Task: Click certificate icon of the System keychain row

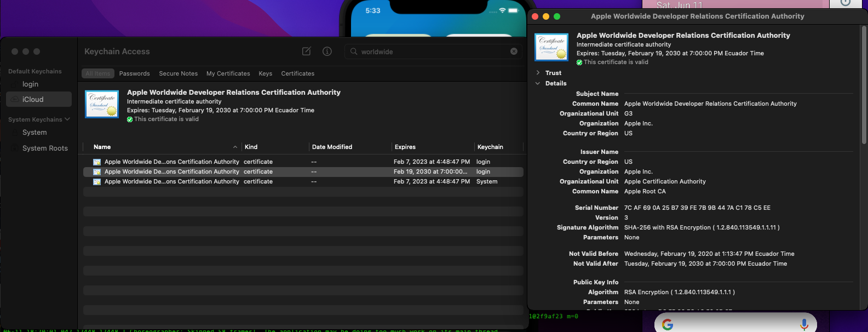Action: tap(97, 181)
